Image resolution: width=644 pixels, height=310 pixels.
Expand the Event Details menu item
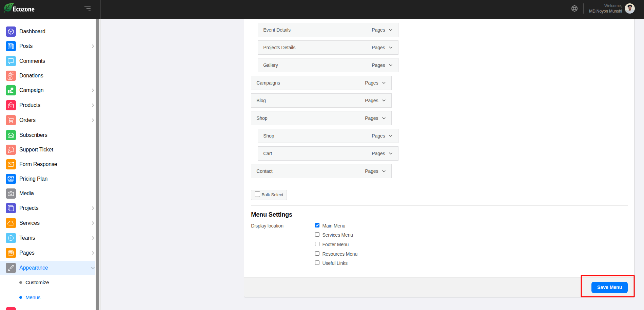tap(391, 30)
